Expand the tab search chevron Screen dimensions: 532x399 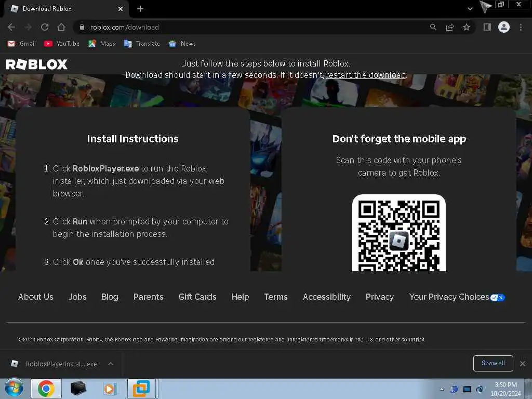(x=470, y=9)
